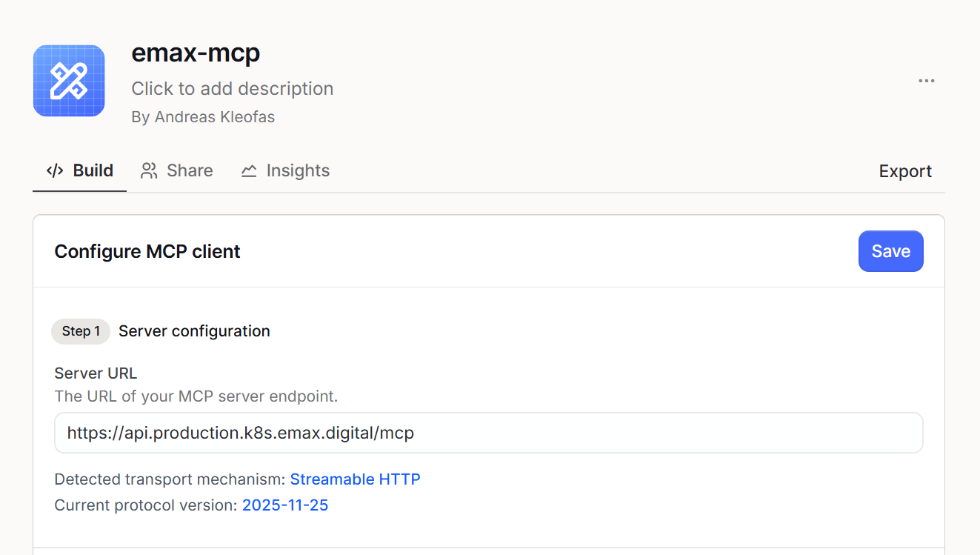Image resolution: width=980 pixels, height=555 pixels.
Task: Save the MCP client configuration
Action: [891, 251]
